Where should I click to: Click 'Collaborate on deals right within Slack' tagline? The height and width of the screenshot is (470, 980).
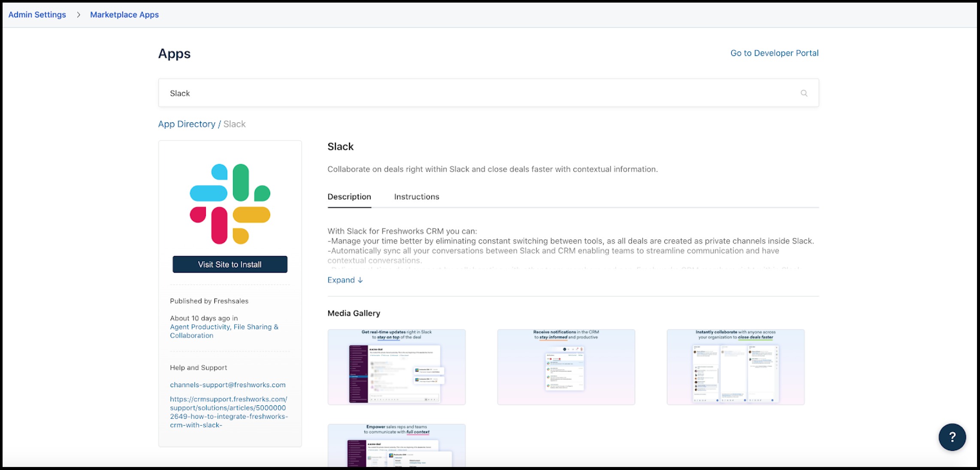(x=493, y=169)
